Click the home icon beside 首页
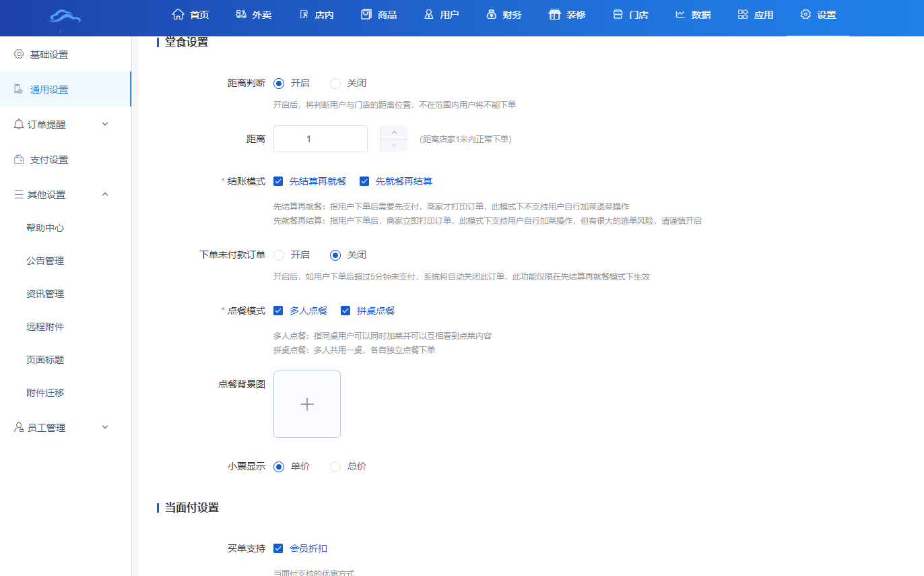 tap(178, 14)
